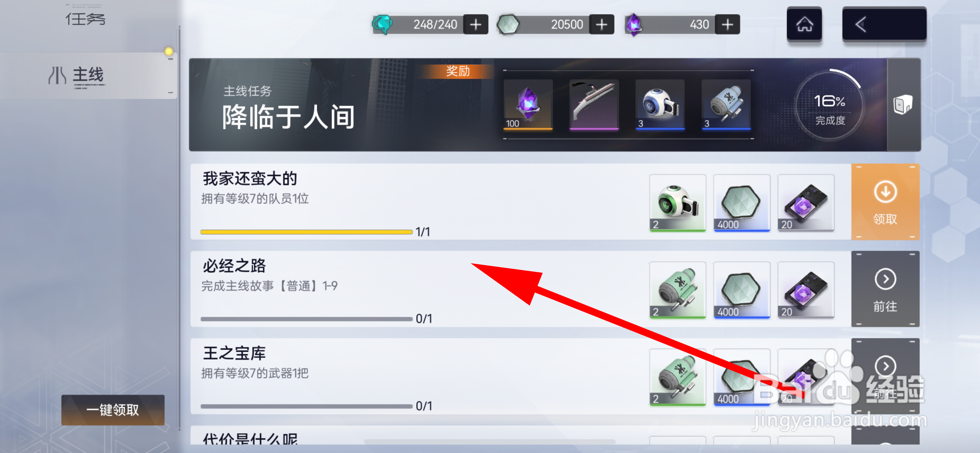
Task: Add coins with plus beside 20500
Action: tap(601, 25)
